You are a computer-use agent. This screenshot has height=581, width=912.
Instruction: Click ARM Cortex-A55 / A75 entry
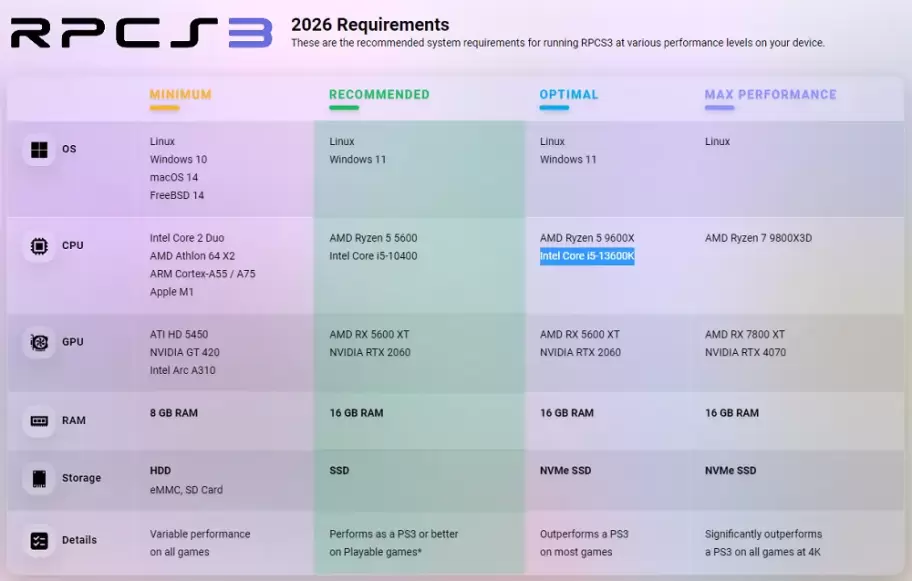point(202,274)
